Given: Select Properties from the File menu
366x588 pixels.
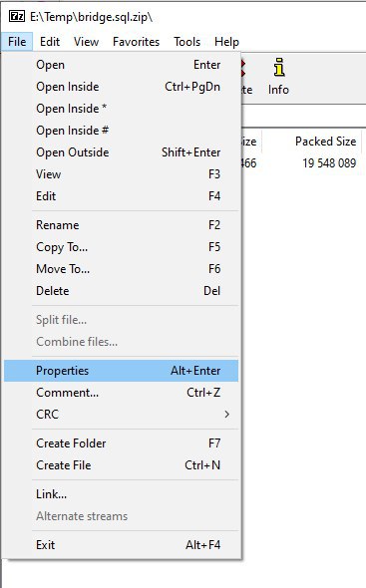Looking at the screenshot, I should point(122,371).
